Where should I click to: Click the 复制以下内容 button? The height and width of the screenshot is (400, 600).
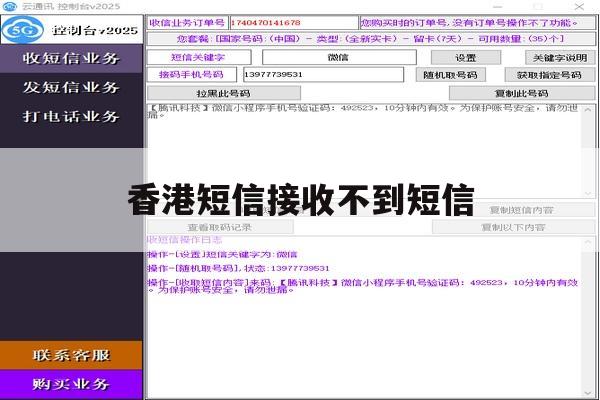pos(514,227)
